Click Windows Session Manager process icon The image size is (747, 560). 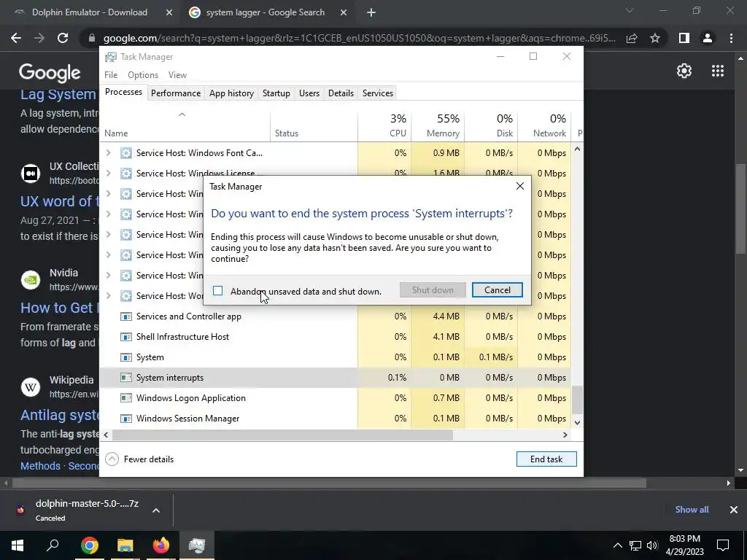coord(125,419)
